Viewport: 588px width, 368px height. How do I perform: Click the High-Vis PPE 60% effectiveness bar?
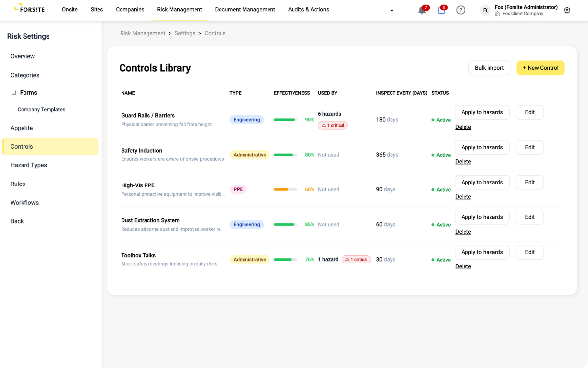coord(286,189)
